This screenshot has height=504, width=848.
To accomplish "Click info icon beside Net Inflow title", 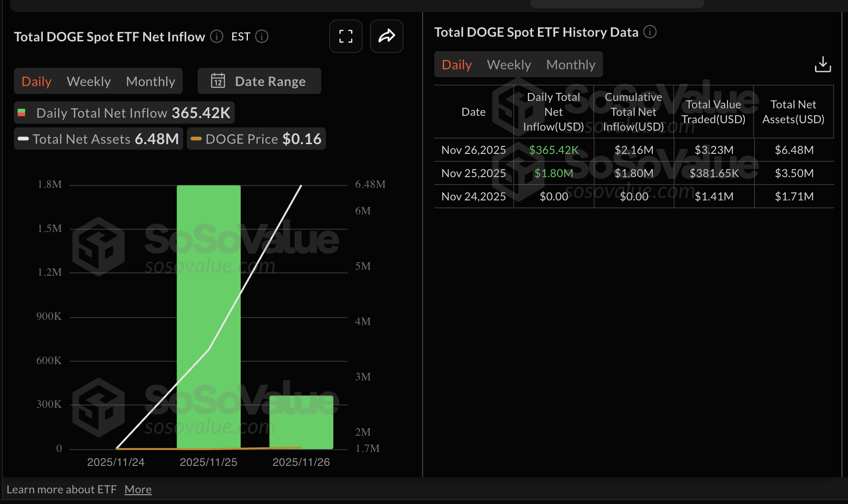I will tap(217, 36).
